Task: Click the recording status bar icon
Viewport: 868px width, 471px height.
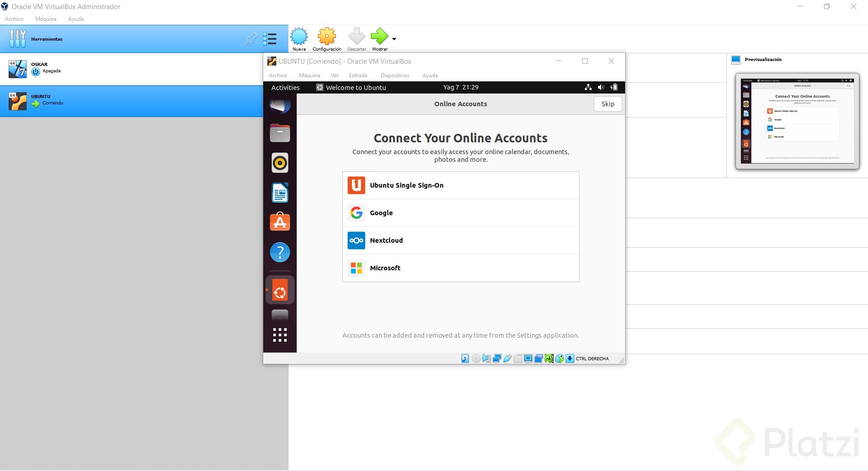Action: [538, 358]
